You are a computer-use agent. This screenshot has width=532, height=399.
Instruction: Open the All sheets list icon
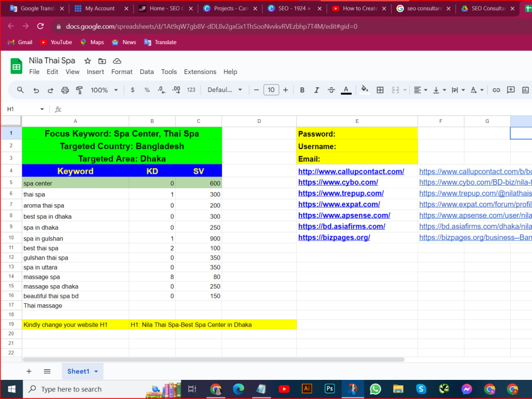pyautogui.click(x=47, y=371)
